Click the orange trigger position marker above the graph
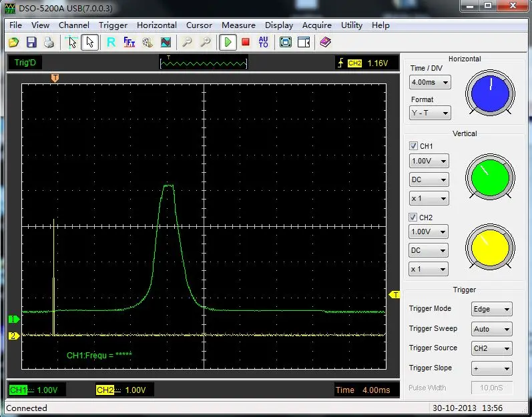The height and width of the screenshot is (417, 532). [x=55, y=78]
